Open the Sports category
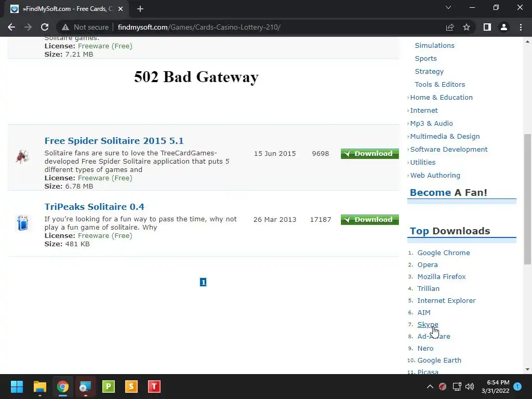The image size is (532, 399). pyautogui.click(x=426, y=58)
